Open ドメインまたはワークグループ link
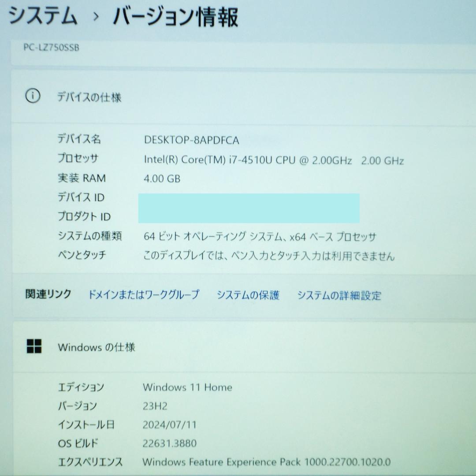The height and width of the screenshot is (476, 476). [145, 296]
